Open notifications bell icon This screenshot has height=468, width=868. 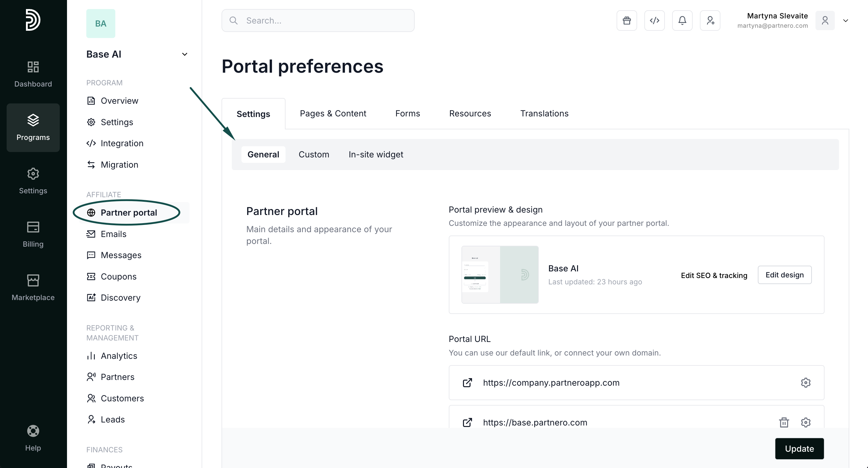682,21
